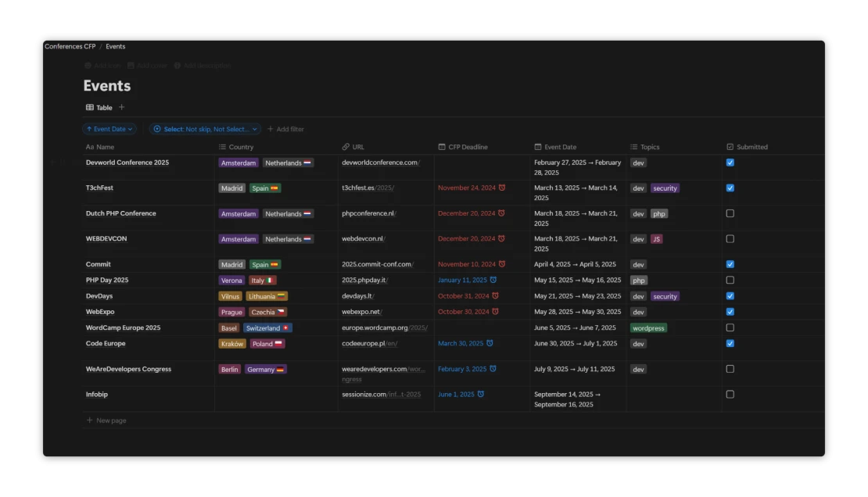Click the plus icon beside New page
Viewport: 868px width, 497px height.
tap(90, 420)
